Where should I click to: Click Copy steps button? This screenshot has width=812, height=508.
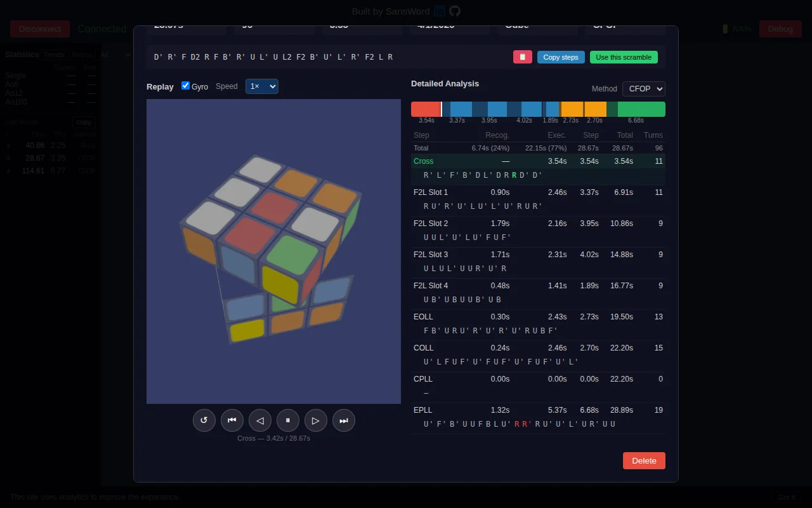[561, 57]
